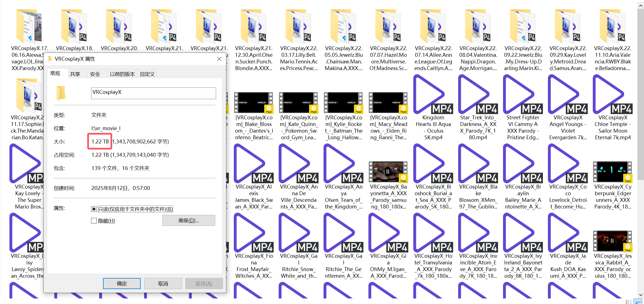Click the folder icon in properties dialog
Image resolution: width=644 pixels, height=304 pixels.
click(61, 93)
